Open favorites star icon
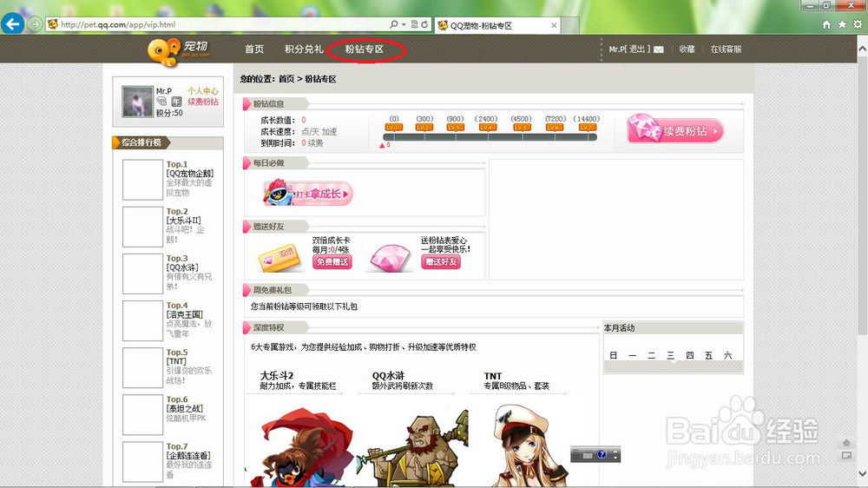The width and height of the screenshot is (868, 488). tap(842, 24)
